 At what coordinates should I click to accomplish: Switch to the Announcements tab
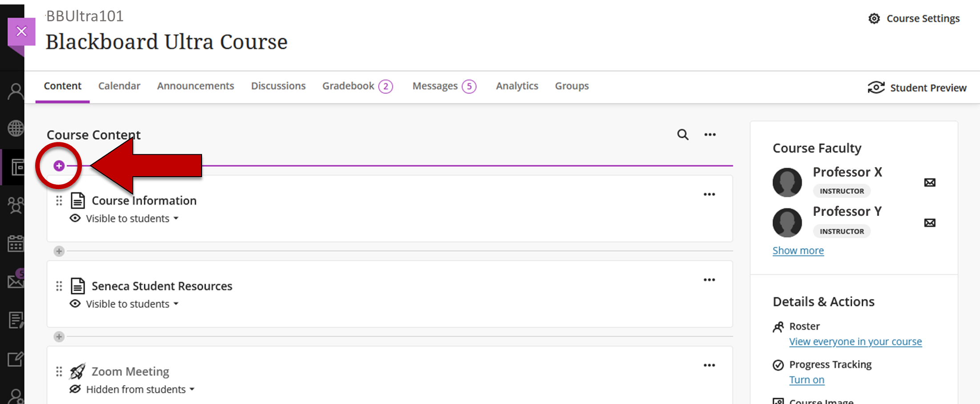pyautogui.click(x=195, y=86)
